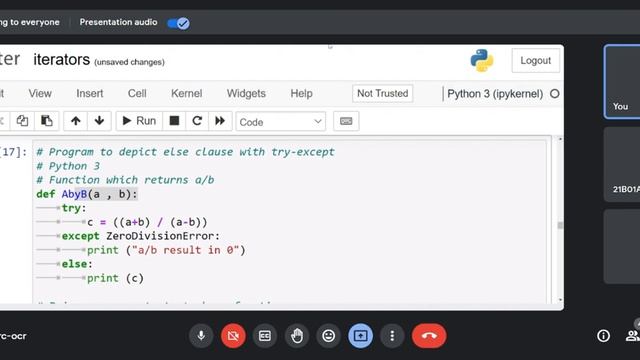This screenshot has width=640, height=360.
Task: Click the Python logo icon
Action: tap(482, 60)
